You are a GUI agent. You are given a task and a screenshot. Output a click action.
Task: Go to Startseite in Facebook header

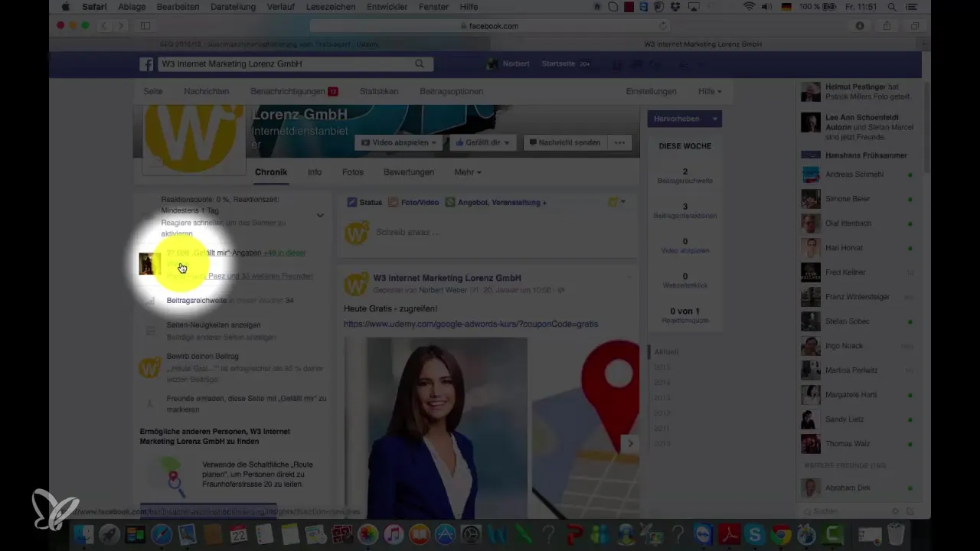(558, 64)
